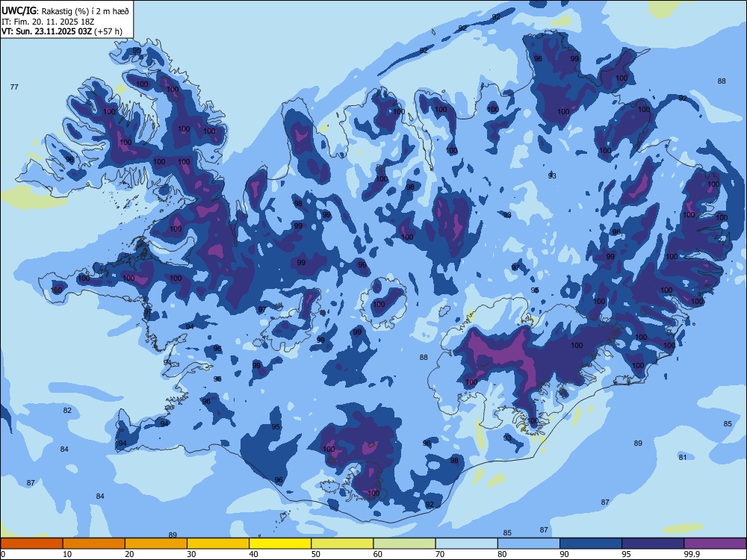The image size is (747, 560).
Task: Click the "77" humidity value over the sea
Action: [x=14, y=87]
